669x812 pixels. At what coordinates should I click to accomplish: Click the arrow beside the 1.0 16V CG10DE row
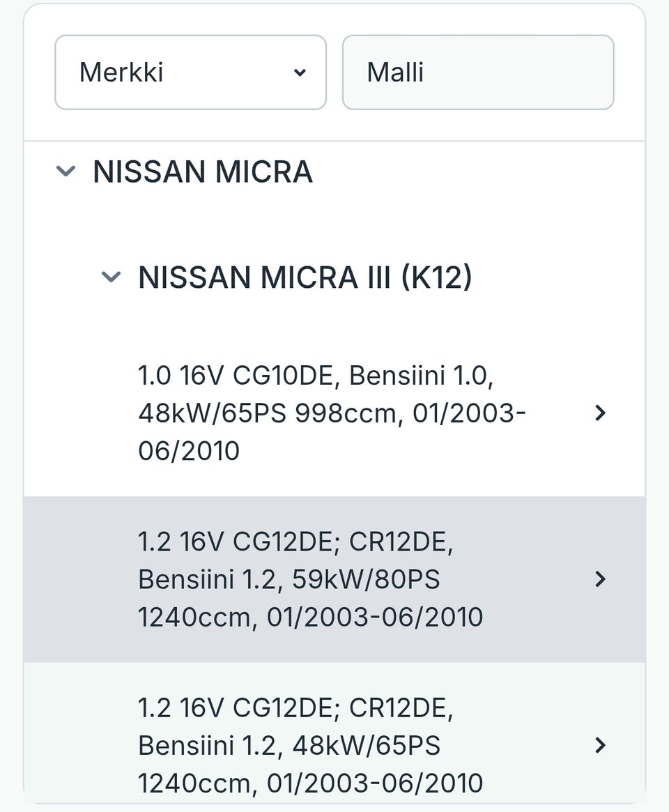pyautogui.click(x=600, y=413)
